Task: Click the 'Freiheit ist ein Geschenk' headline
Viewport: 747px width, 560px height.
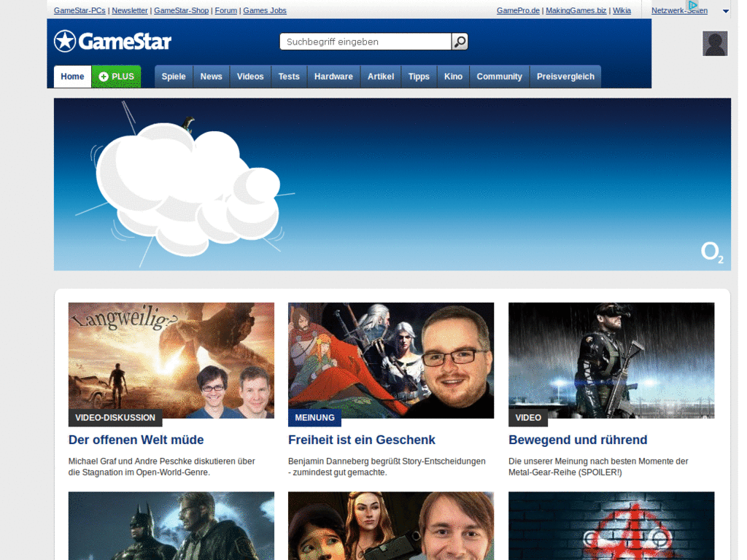Action: (361, 440)
